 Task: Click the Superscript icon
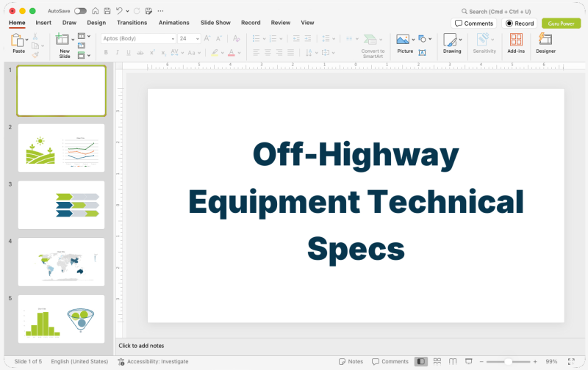pos(152,53)
